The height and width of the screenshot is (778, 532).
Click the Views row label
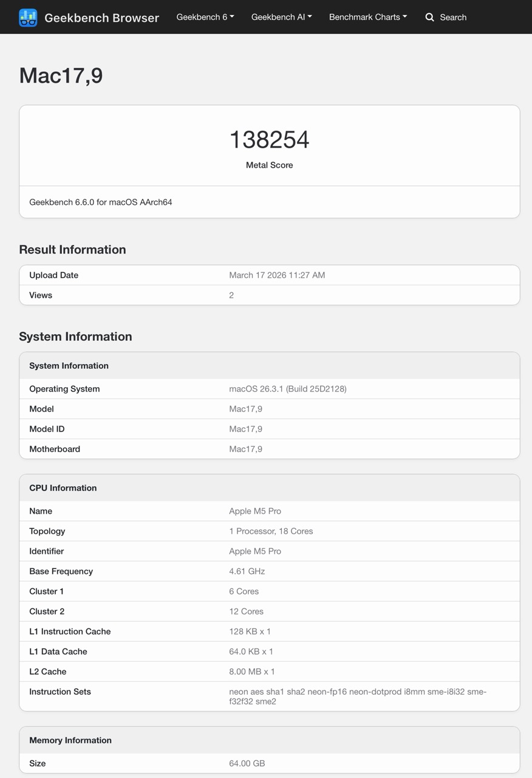41,295
